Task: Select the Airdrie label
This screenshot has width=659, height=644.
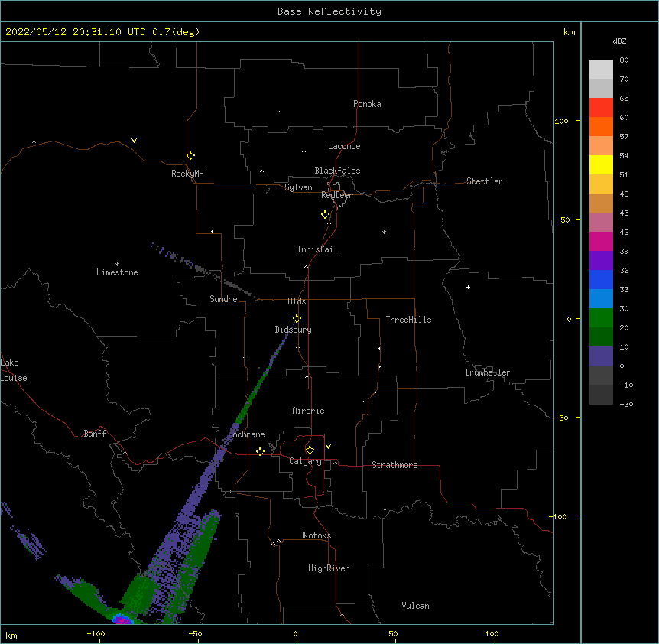Action: tap(309, 411)
